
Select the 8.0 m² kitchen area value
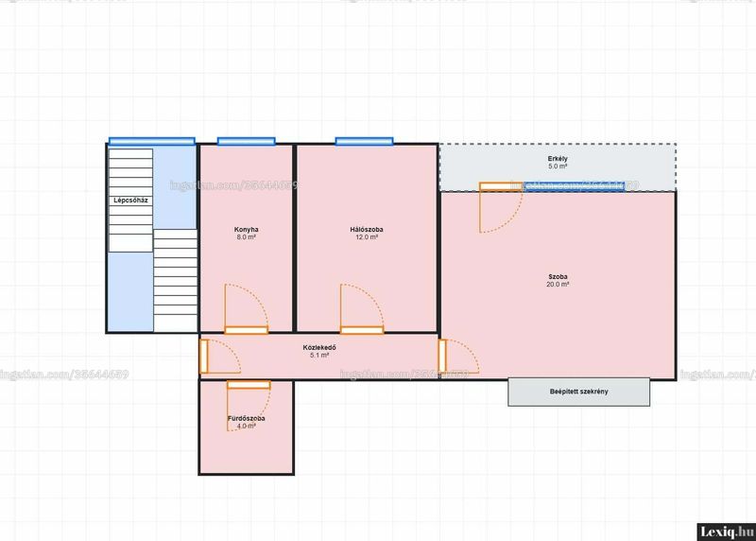tap(246, 237)
